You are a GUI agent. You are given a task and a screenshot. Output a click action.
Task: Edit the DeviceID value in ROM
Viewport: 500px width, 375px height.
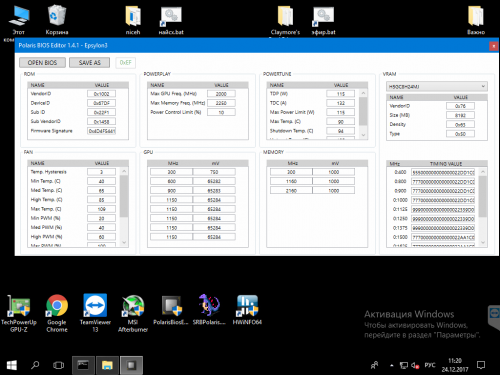pyautogui.click(x=102, y=103)
